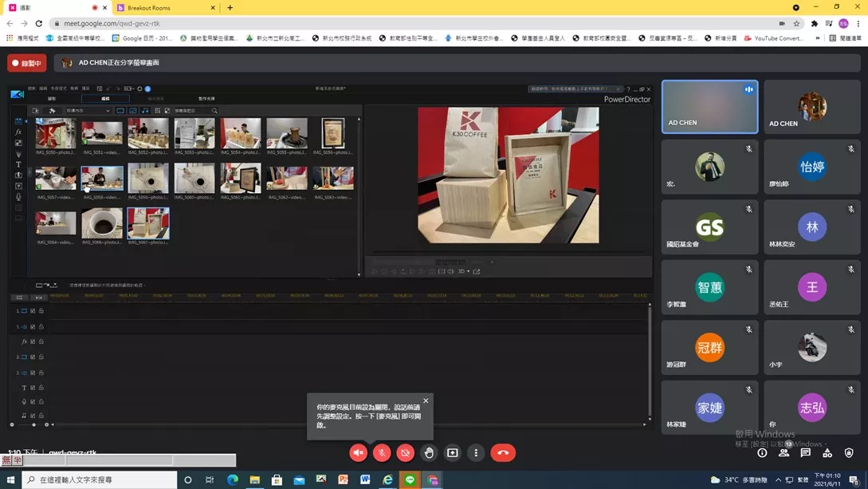Turn on the camera in Meet
The width and height of the screenshot is (868, 489).
[405, 452]
